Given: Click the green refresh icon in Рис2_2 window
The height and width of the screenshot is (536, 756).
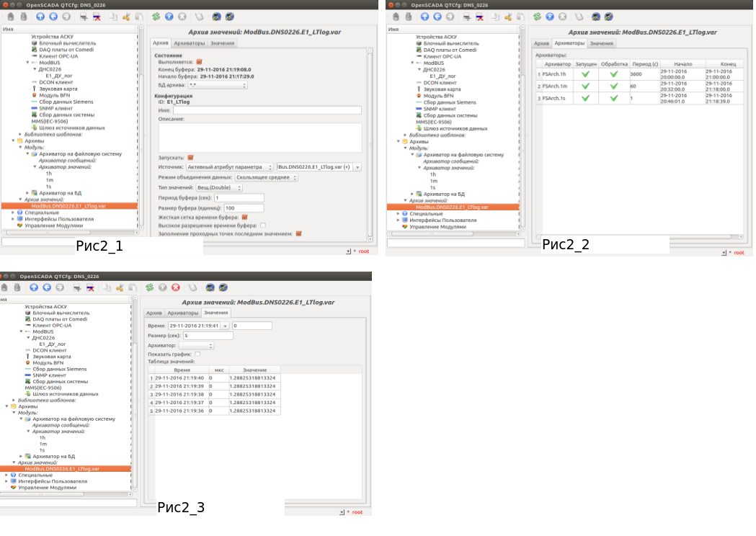Looking at the screenshot, I should (537, 16).
